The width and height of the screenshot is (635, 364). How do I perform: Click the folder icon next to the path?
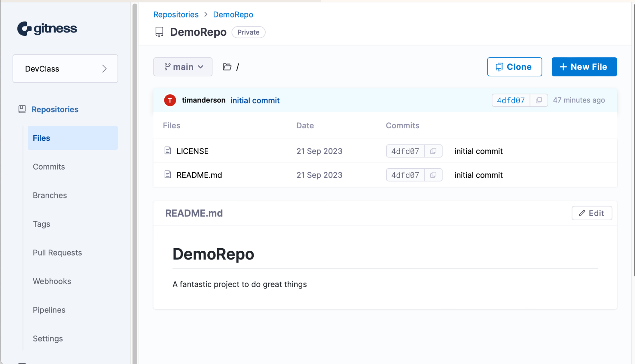point(227,67)
